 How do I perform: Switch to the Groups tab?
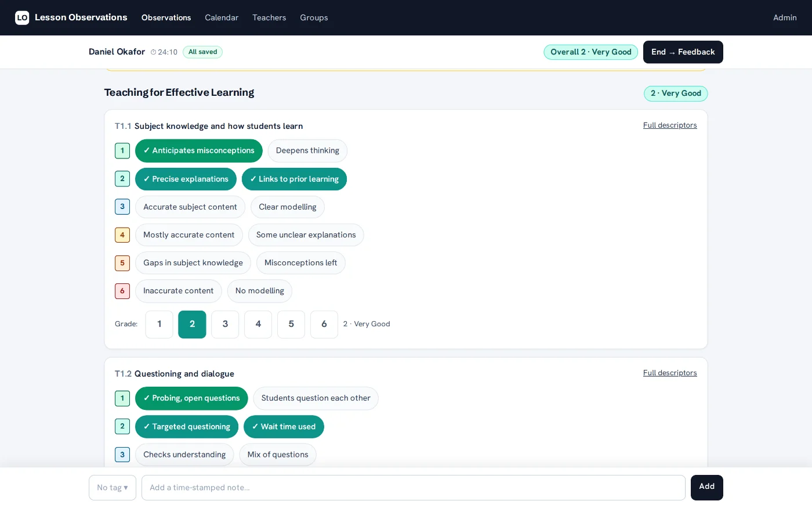[314, 18]
